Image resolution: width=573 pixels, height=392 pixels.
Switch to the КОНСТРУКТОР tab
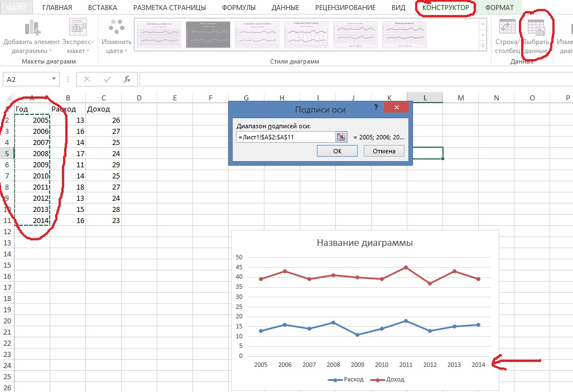[x=445, y=7]
